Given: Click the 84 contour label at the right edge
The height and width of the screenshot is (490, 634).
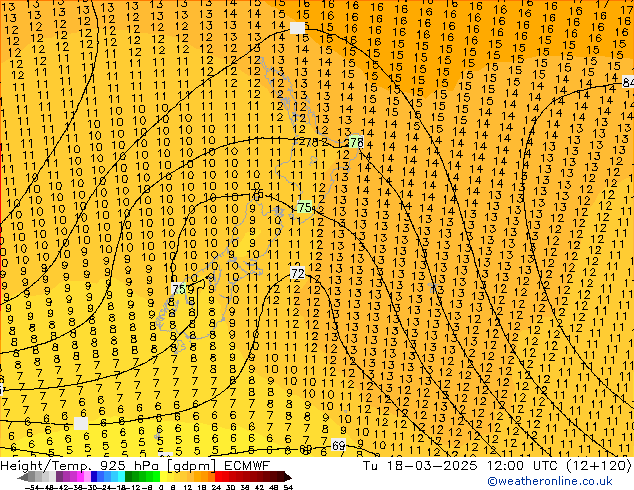Looking at the screenshot, I should [628, 82].
